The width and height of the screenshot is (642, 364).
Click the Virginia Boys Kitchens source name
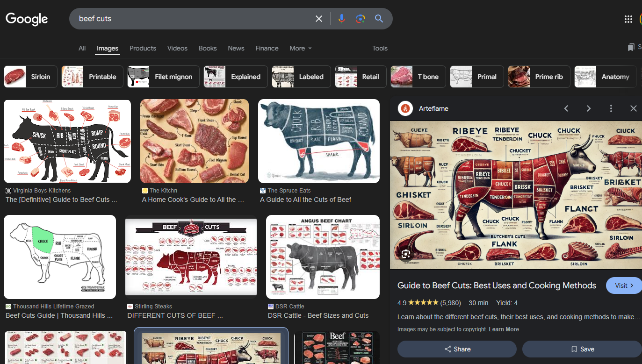pyautogui.click(x=42, y=190)
